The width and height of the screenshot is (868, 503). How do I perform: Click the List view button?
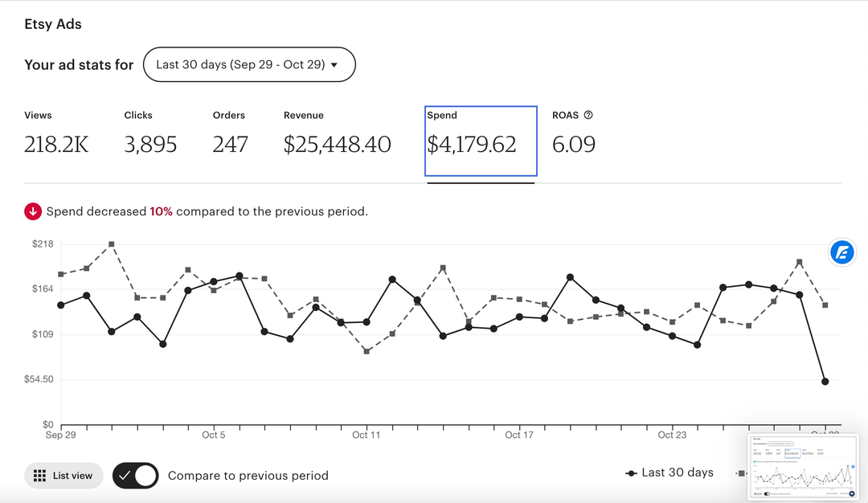click(x=63, y=476)
